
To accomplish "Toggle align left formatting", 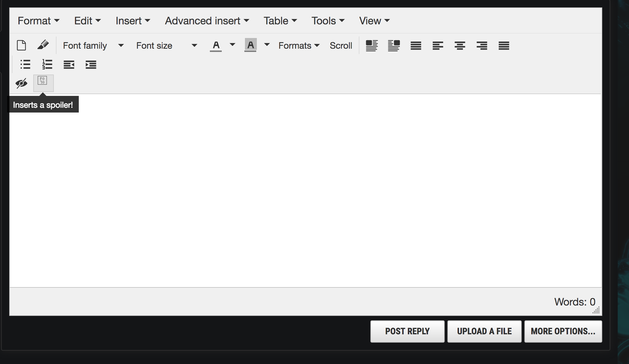I will pyautogui.click(x=438, y=45).
